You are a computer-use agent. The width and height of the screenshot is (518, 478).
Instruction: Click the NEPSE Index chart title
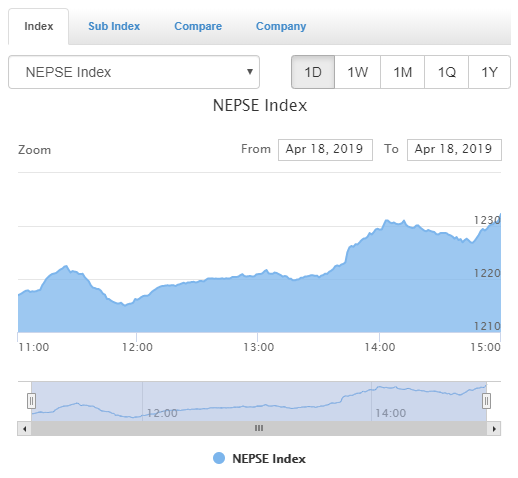tap(260, 106)
